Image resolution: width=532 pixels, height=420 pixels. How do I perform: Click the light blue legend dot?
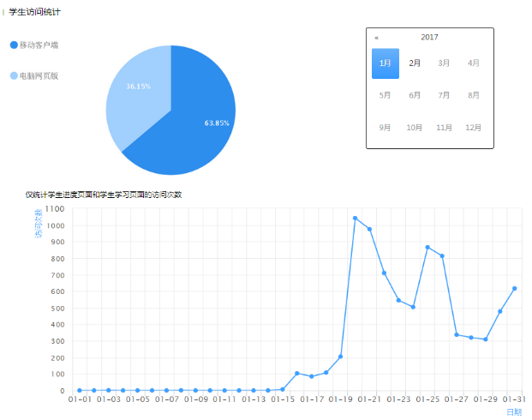click(x=14, y=75)
